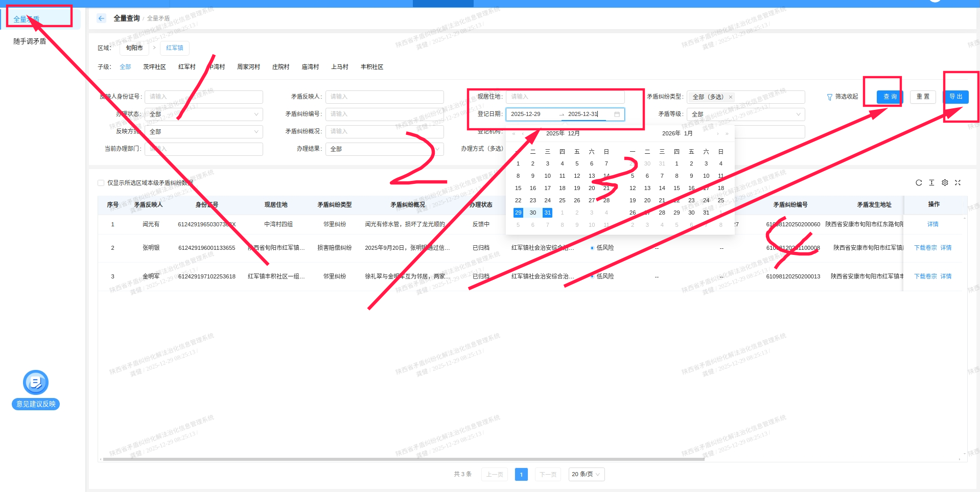Open the 矛盾等级 dropdown
Screen dimensions: 980x492
point(745,114)
